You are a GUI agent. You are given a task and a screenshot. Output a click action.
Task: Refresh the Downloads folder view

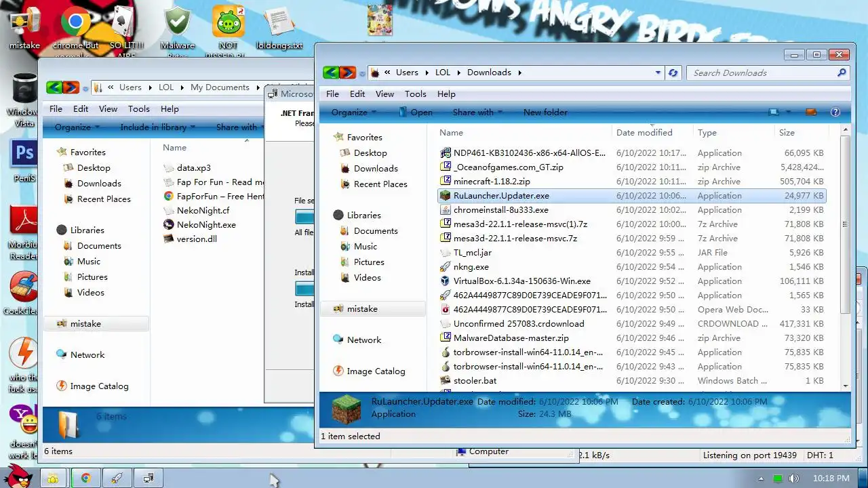(673, 73)
